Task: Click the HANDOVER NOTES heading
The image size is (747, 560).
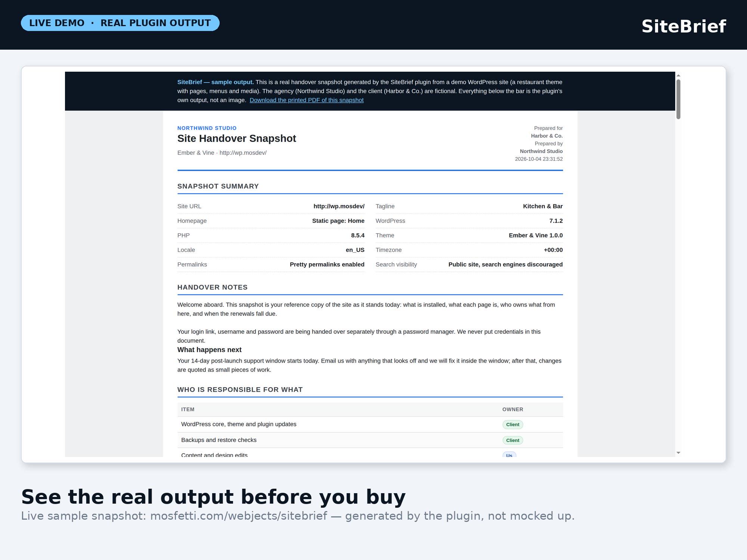Action: pos(213,287)
